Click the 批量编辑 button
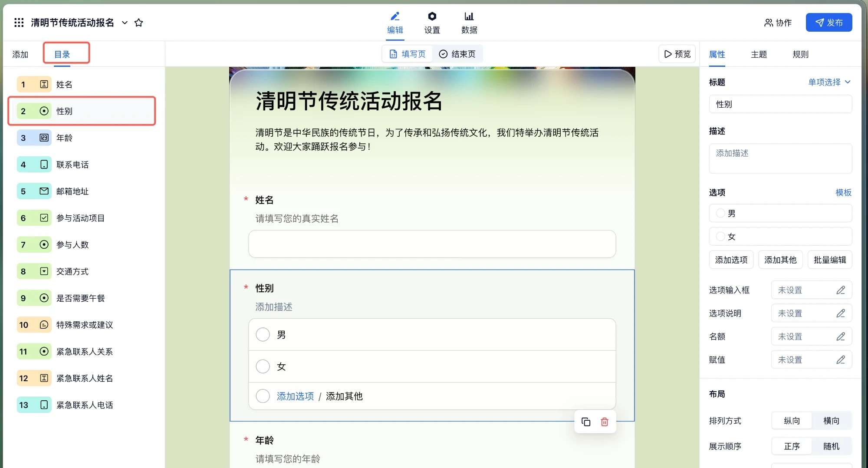This screenshot has width=868, height=468. [830, 260]
